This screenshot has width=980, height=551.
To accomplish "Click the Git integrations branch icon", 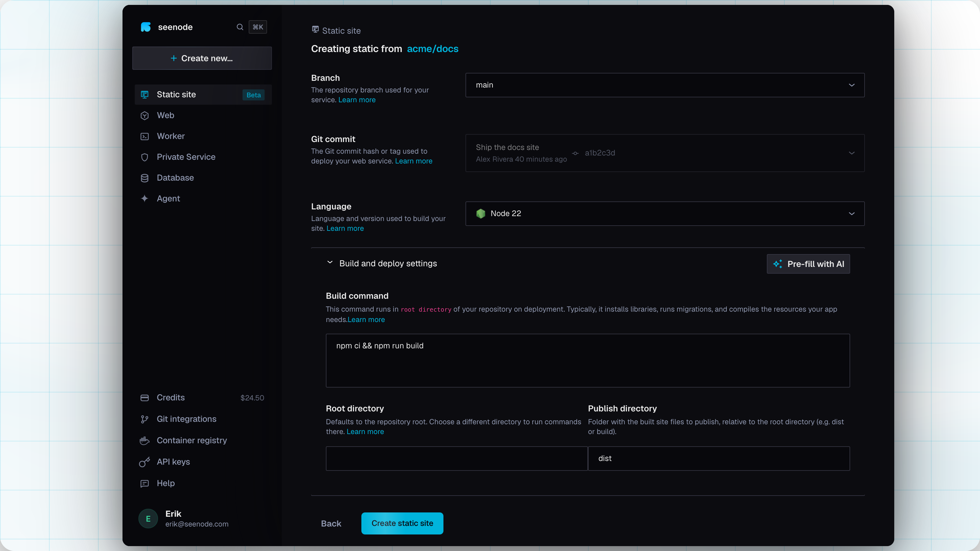I will point(145,419).
